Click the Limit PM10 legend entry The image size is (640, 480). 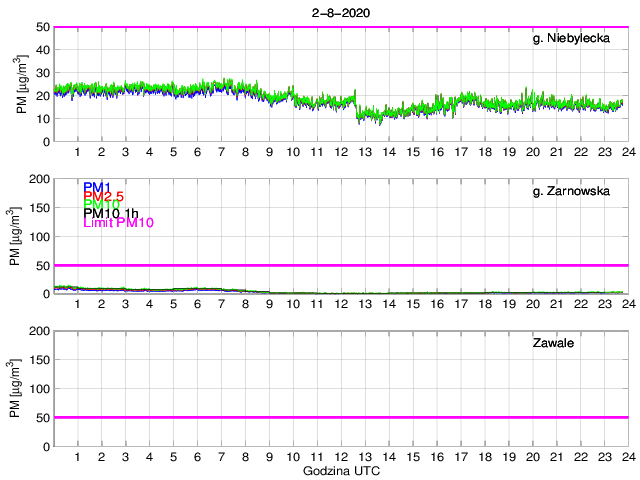(123, 224)
